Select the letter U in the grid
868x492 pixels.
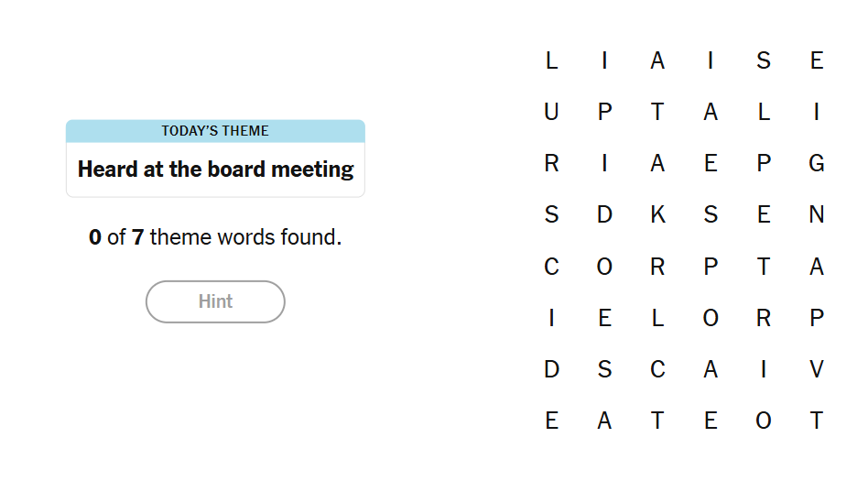click(551, 113)
